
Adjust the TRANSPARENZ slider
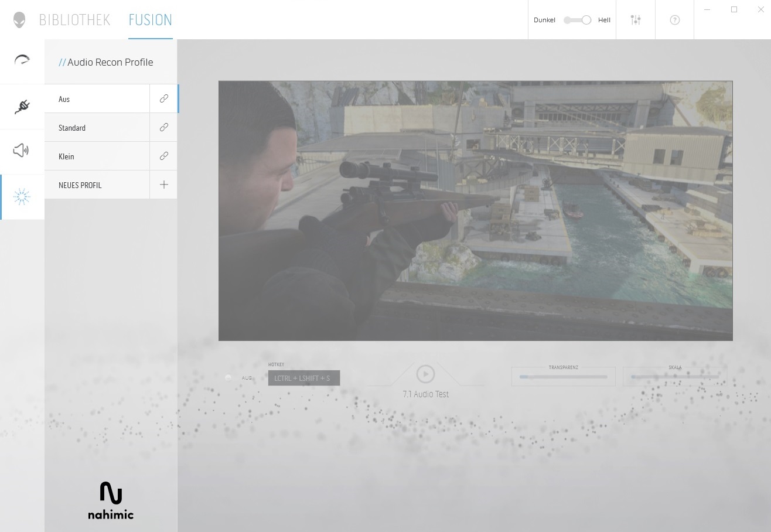tap(563, 377)
